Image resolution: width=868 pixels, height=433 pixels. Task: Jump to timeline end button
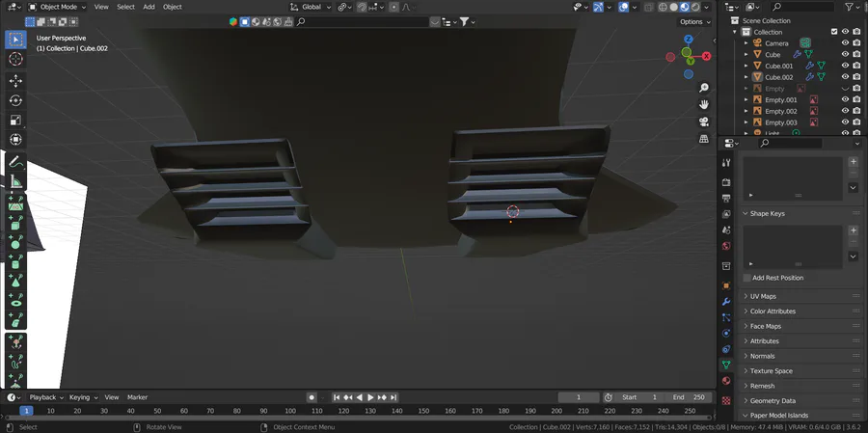point(393,397)
